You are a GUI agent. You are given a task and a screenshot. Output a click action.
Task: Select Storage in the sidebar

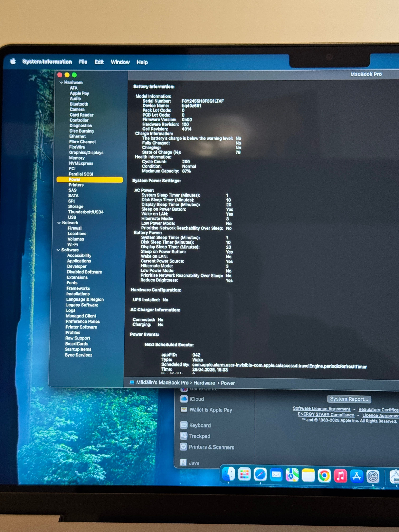(76, 207)
